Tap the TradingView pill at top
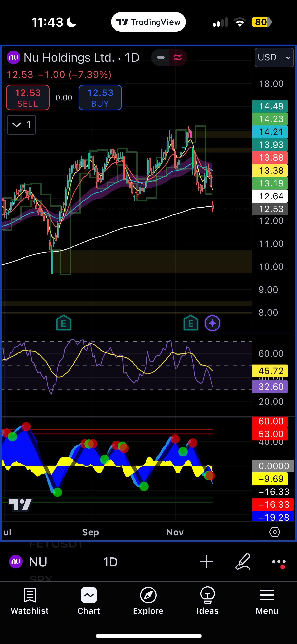 [x=148, y=22]
